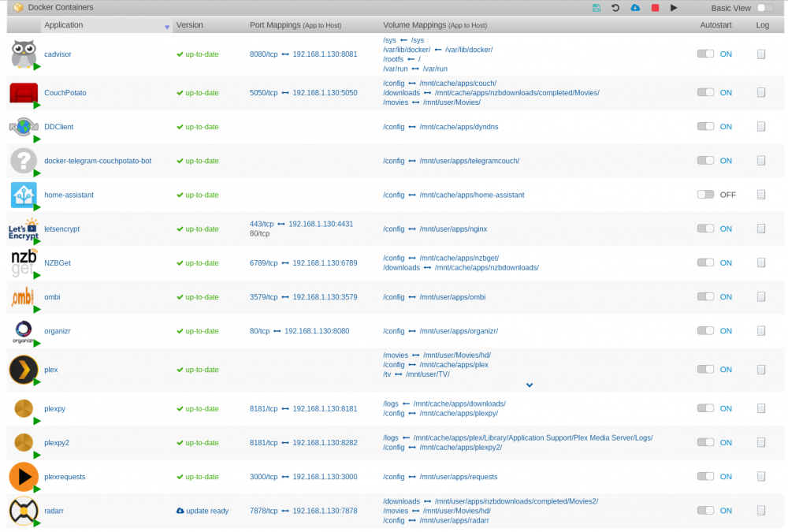Click the organizr icon
The image size is (788, 532).
[23, 331]
